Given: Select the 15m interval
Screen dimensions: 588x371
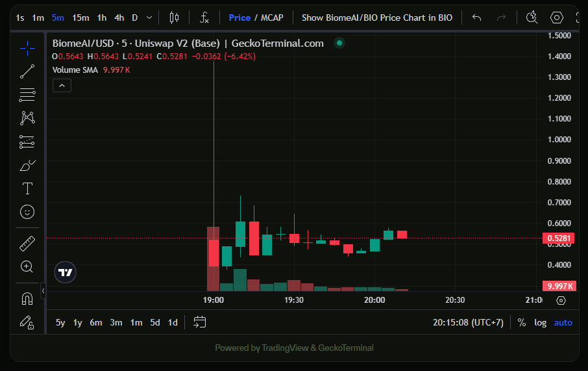Looking at the screenshot, I should (x=80, y=18).
